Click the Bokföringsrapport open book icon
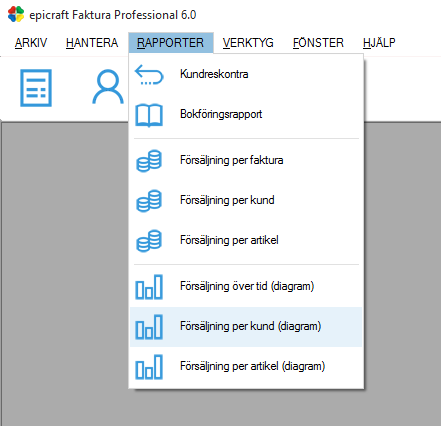The image size is (441, 426). (149, 115)
